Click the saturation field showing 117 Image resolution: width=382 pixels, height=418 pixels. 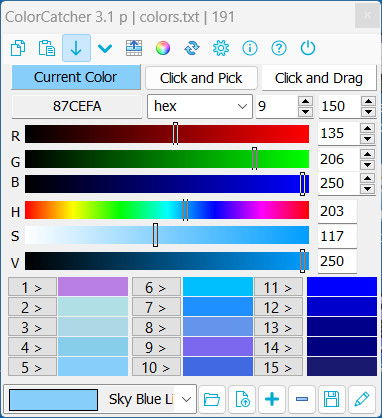coord(337,236)
